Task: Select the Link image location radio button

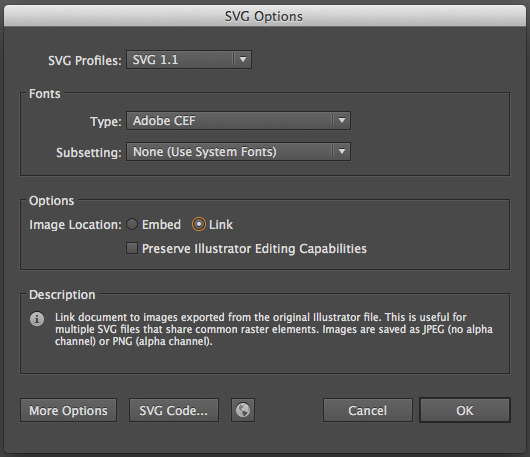Action: point(199,224)
